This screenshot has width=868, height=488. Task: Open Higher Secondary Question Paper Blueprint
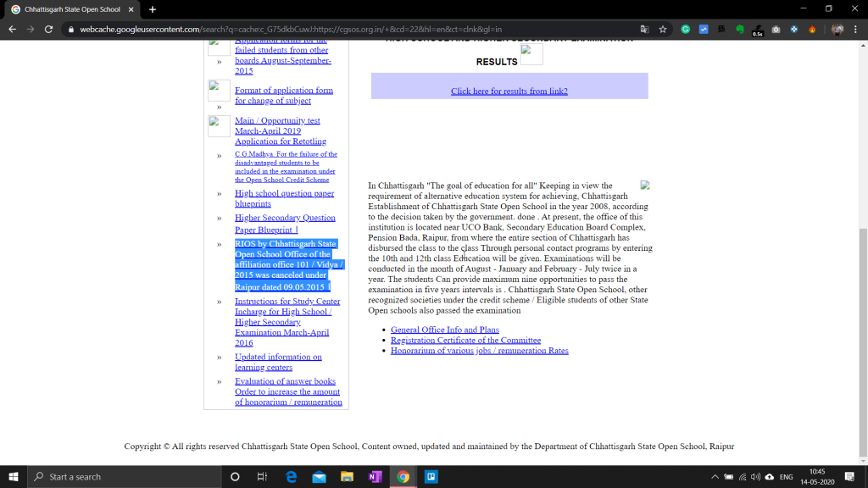[x=285, y=224]
